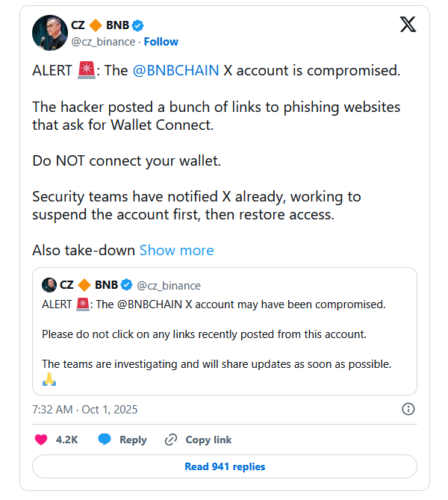Click the 7:32 AM Oct 1, 2025 timestamp
The height and width of the screenshot is (500, 448).
tap(85, 410)
